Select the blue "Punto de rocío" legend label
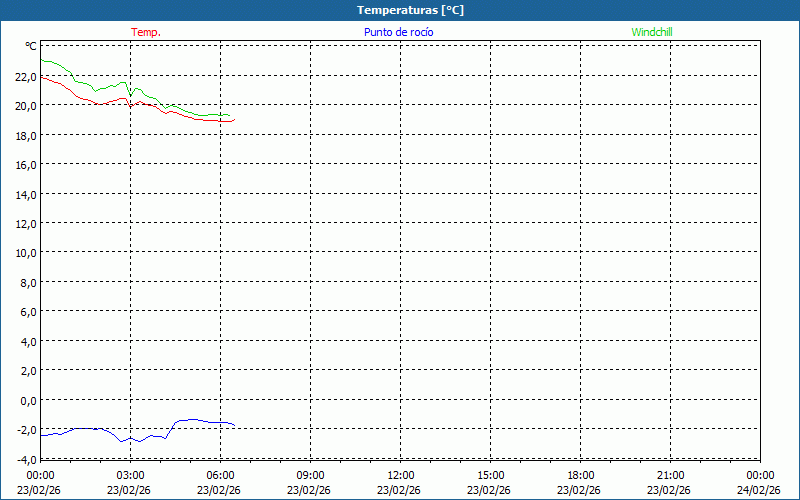The width and height of the screenshot is (800, 500). pyautogui.click(x=398, y=32)
